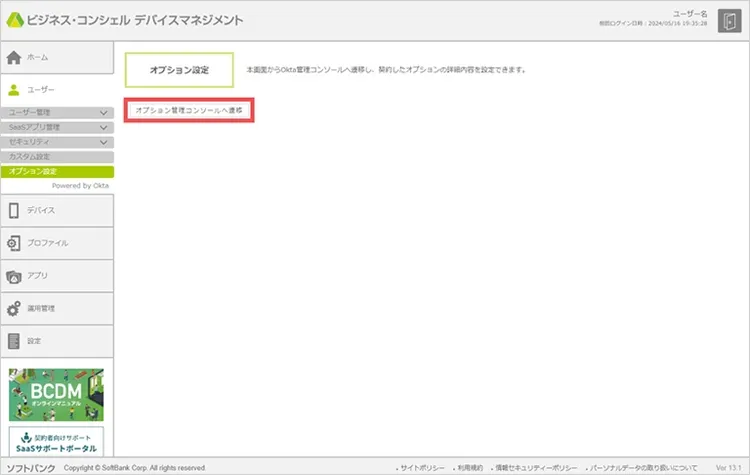Open the 設定 menu item
The height and width of the screenshot is (475, 750).
pyautogui.click(x=57, y=341)
